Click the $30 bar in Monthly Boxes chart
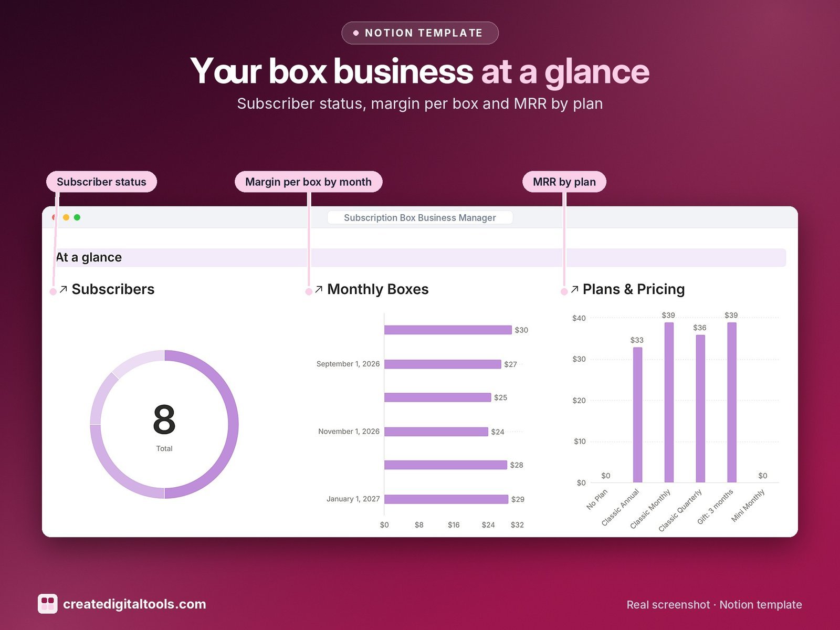The image size is (840, 630). point(448,330)
